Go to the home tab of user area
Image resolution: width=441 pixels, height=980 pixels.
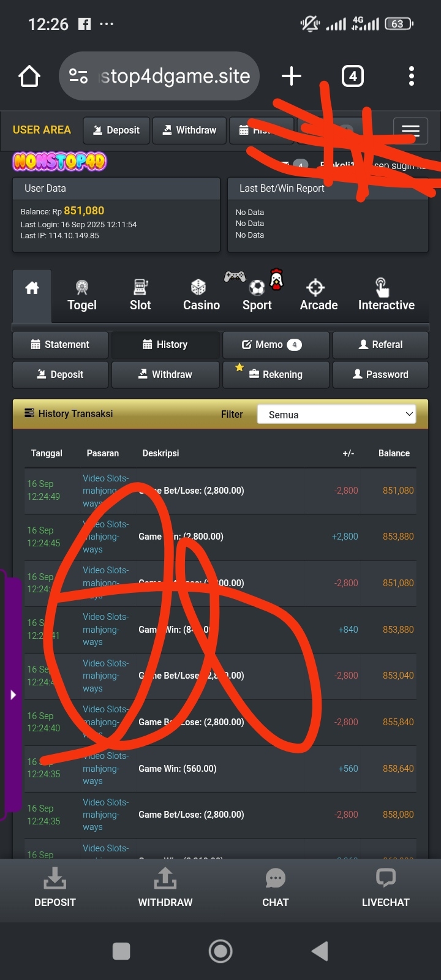pos(32,295)
